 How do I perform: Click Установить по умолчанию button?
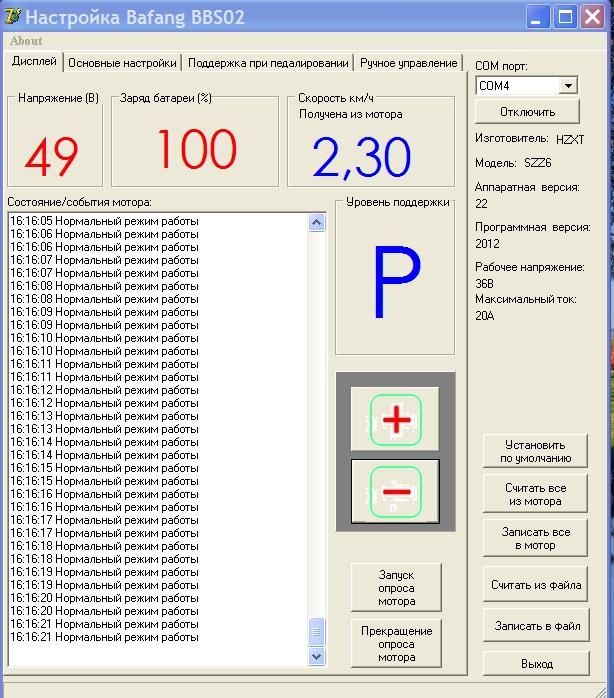pos(535,451)
